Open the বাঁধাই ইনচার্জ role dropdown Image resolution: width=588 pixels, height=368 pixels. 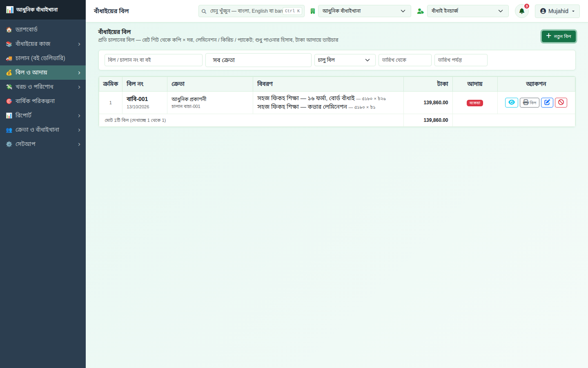coord(468,11)
